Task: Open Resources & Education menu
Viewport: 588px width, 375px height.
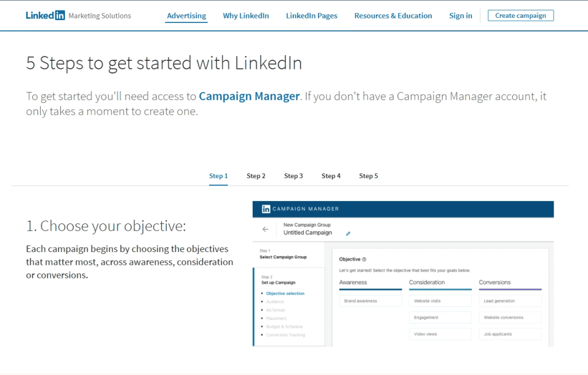Action: [393, 16]
